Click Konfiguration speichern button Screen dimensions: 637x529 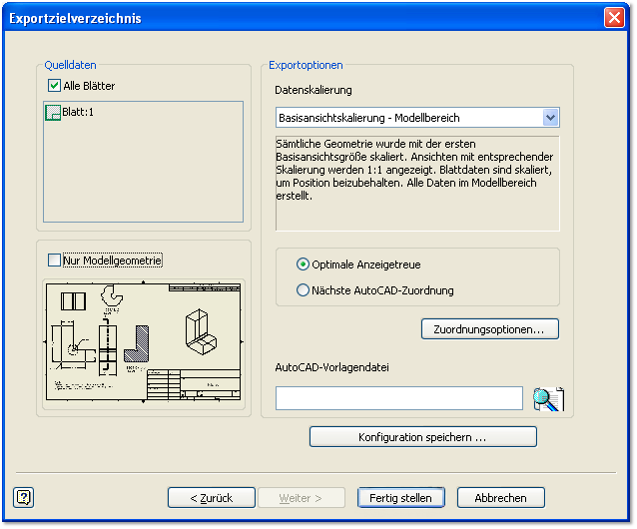pyautogui.click(x=422, y=437)
